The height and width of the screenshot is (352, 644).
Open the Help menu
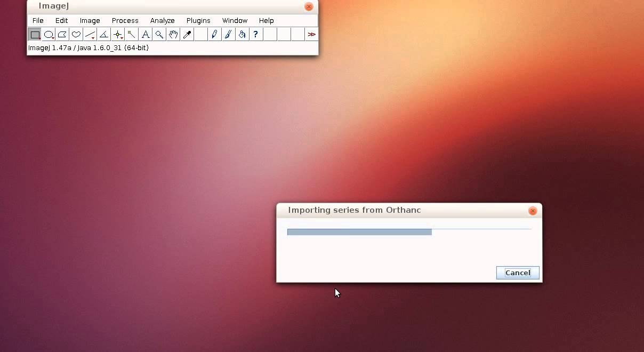pos(267,20)
